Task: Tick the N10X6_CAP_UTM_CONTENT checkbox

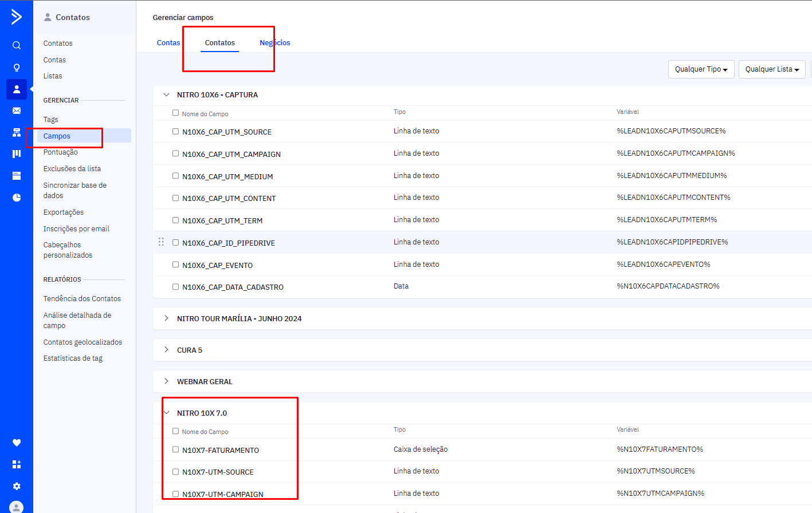Action: (175, 198)
